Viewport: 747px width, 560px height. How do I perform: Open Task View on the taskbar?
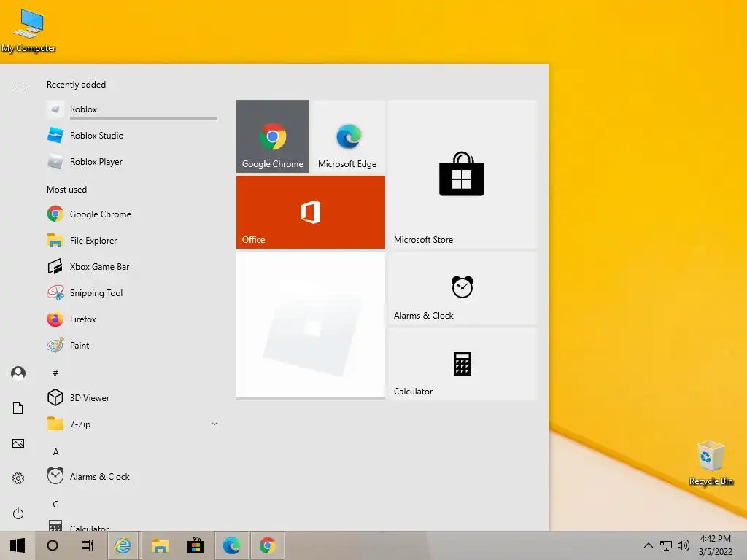[88, 545]
